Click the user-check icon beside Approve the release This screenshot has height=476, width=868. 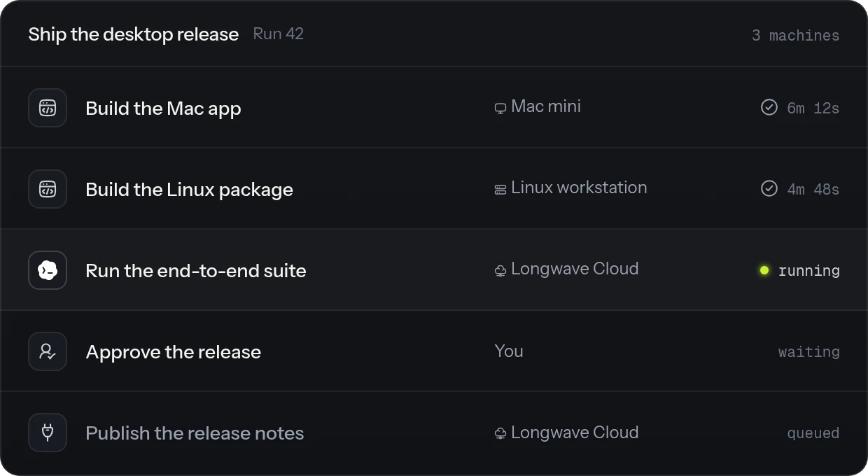[x=48, y=351]
